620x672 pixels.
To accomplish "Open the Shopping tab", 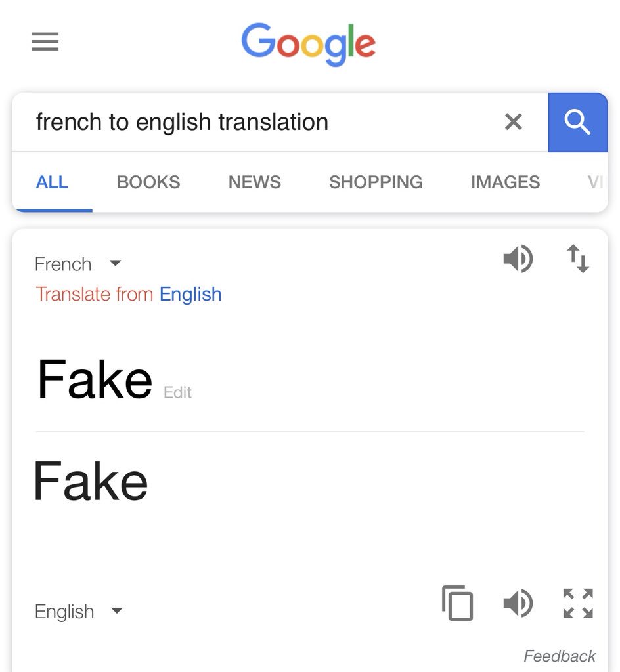I will click(x=376, y=182).
